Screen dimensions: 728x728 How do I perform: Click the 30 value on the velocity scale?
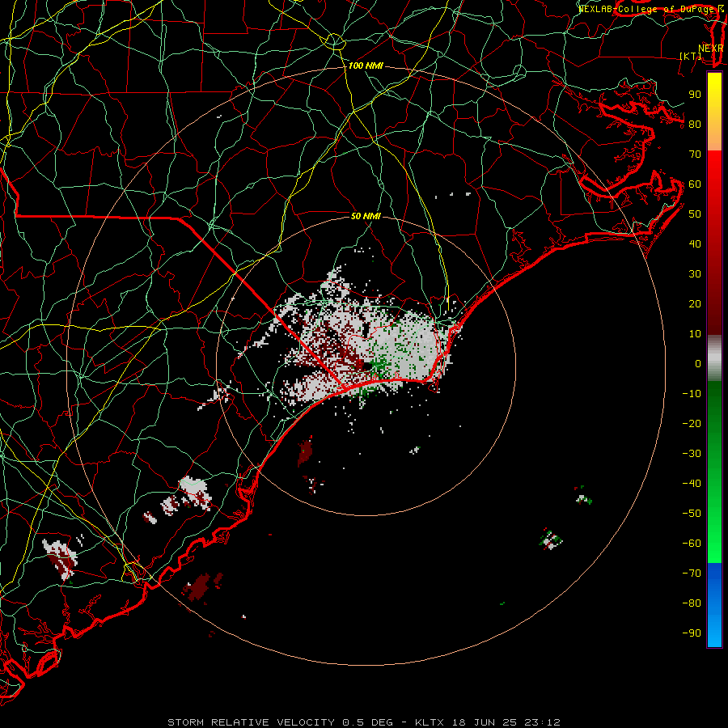pyautogui.click(x=695, y=274)
